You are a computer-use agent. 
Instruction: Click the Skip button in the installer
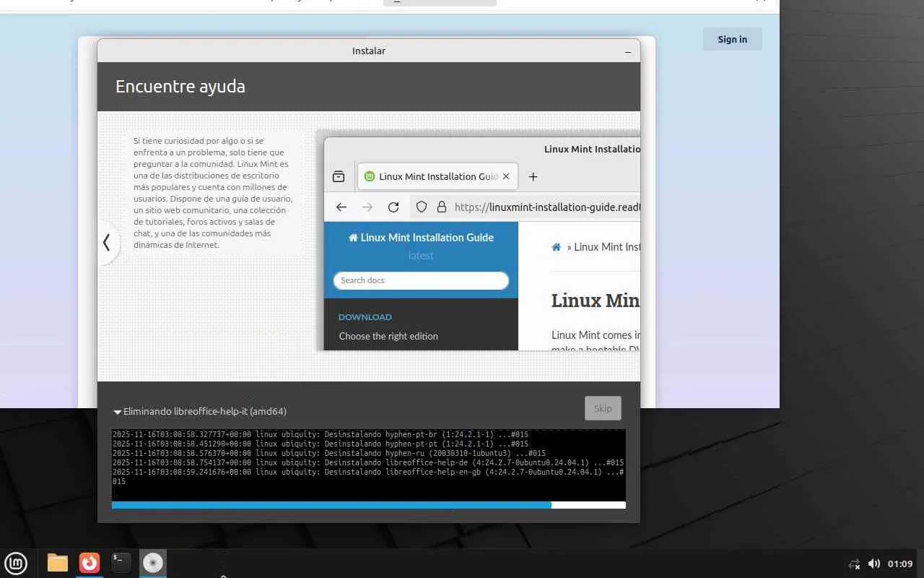pos(603,408)
